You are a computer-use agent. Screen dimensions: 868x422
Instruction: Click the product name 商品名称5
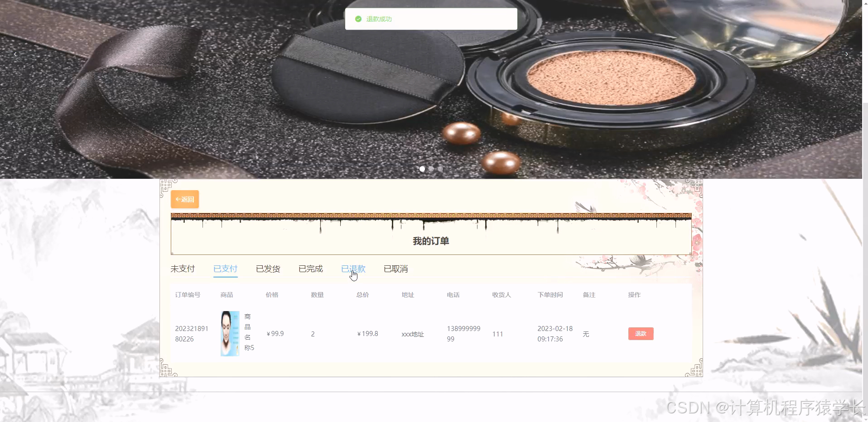249,332
